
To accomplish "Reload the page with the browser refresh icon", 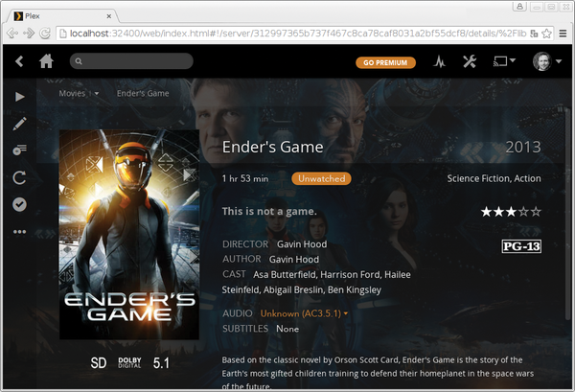I will (x=45, y=34).
